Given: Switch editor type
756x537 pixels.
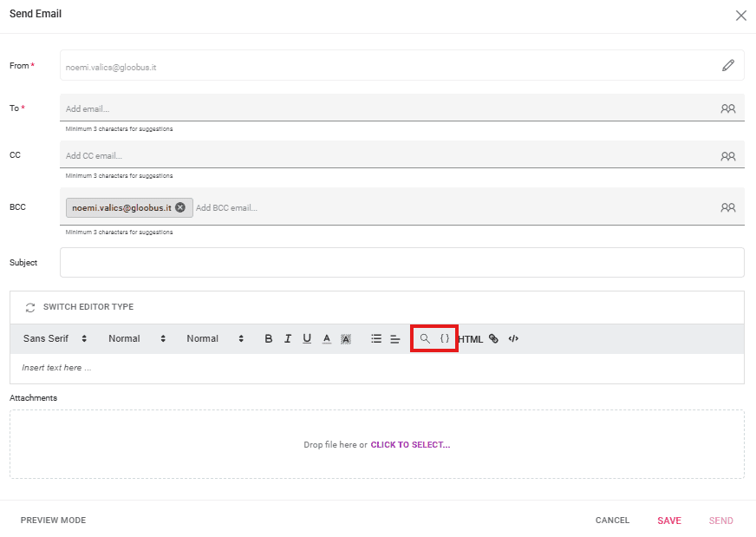Looking at the screenshot, I should 79,307.
